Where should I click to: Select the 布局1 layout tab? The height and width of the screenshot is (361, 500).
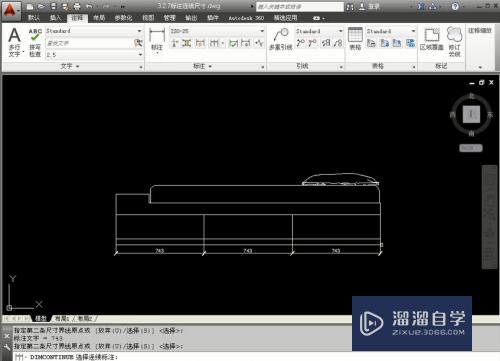tap(62, 318)
